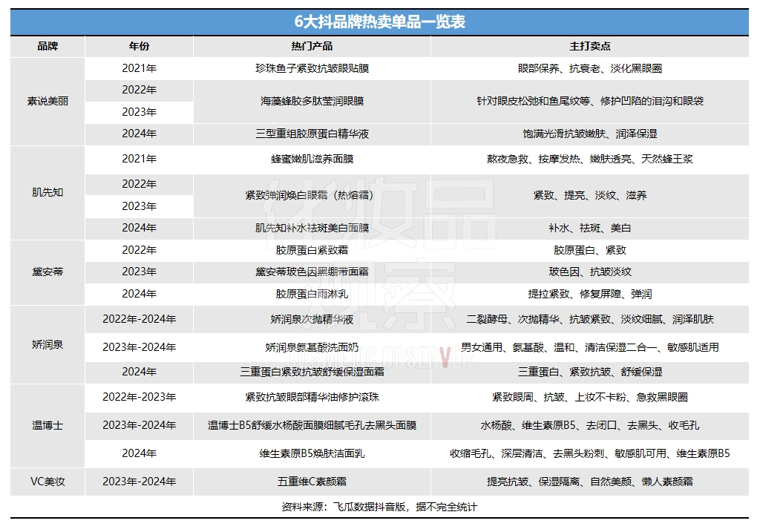The image size is (760, 532).
Task: Select the 素说美丽 brand cell
Action: click(x=47, y=101)
